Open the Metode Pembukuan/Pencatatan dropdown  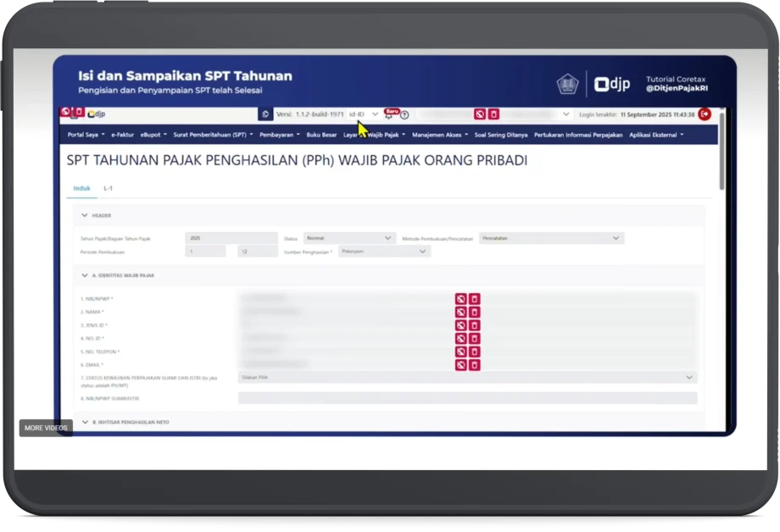pyautogui.click(x=551, y=239)
